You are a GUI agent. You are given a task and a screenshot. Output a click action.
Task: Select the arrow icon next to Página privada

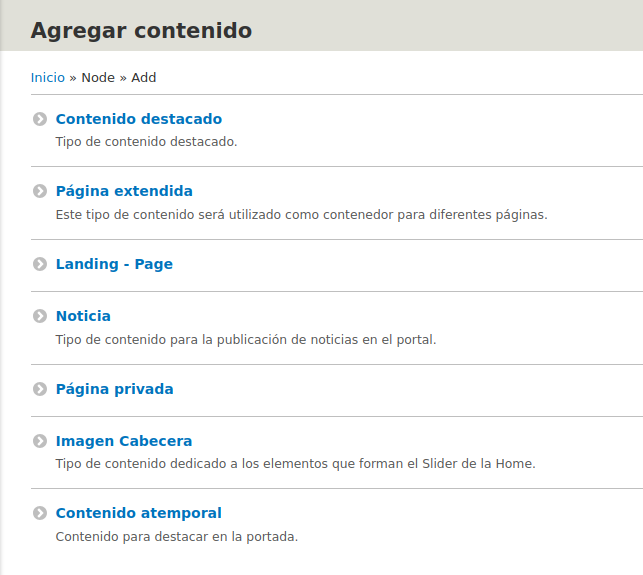tap(40, 389)
